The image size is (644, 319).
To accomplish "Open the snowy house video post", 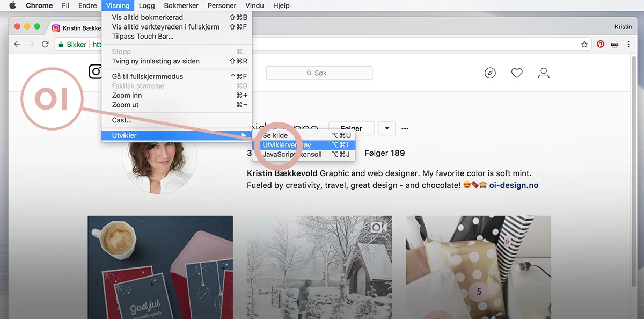I will tap(319, 267).
